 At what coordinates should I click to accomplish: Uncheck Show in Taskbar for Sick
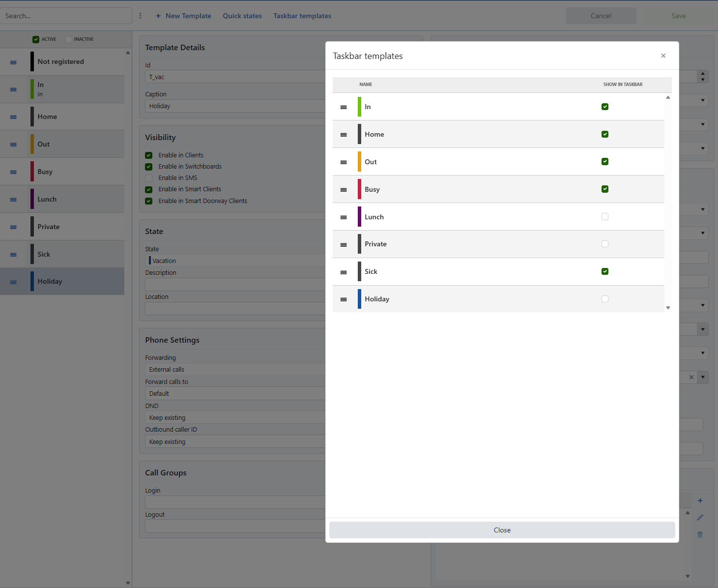pyautogui.click(x=605, y=271)
